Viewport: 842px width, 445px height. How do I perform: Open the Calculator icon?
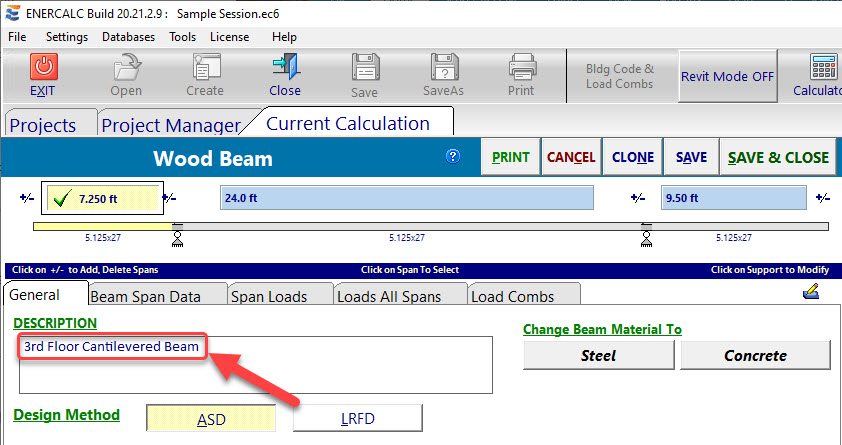tap(823, 68)
